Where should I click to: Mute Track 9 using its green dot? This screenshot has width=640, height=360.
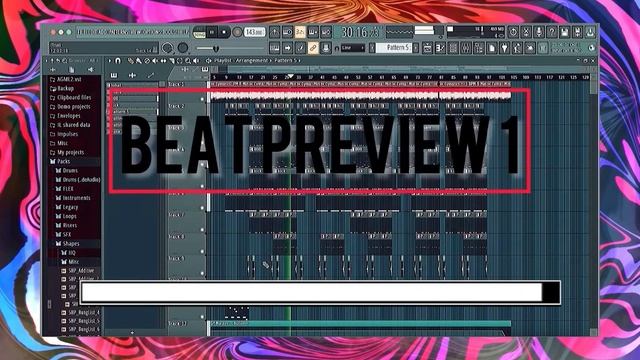tap(202, 273)
